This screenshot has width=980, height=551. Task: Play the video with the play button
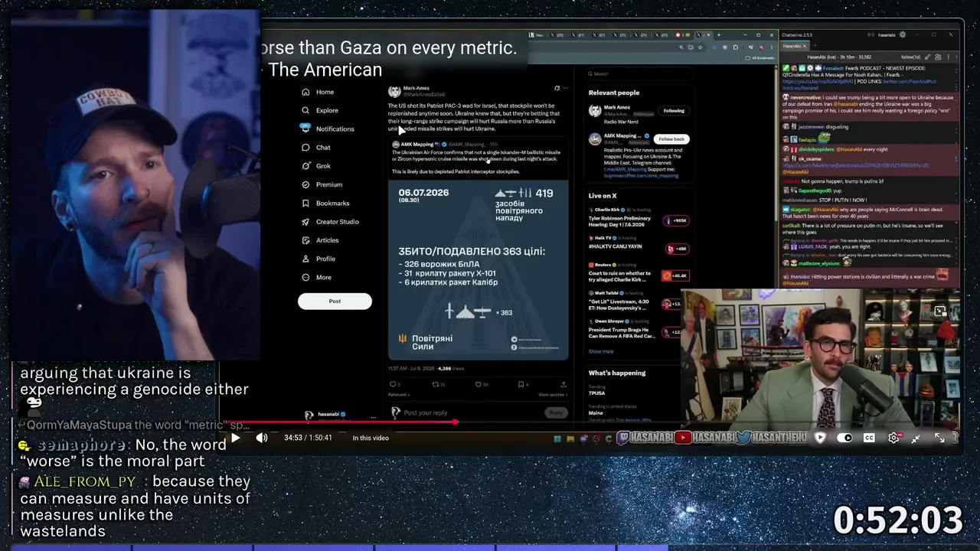click(x=235, y=438)
